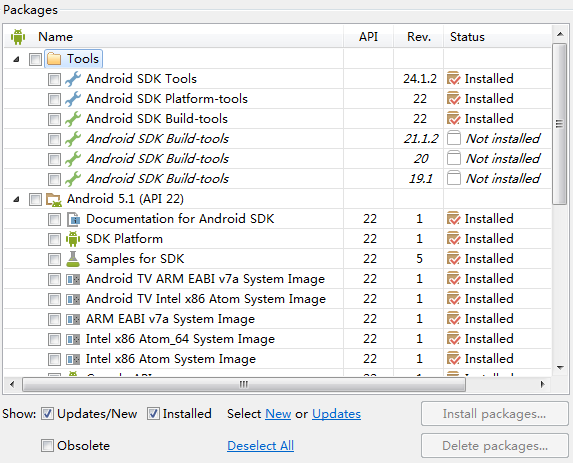Select ARM EABI v7a System Image row name
573x463 pixels.
point(170,319)
